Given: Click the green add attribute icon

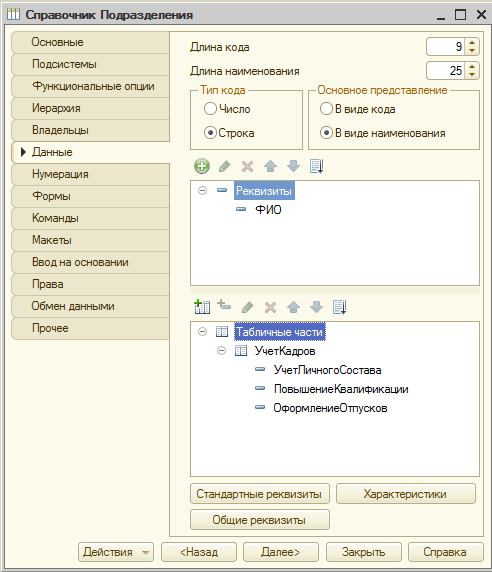Looking at the screenshot, I should tap(202, 166).
